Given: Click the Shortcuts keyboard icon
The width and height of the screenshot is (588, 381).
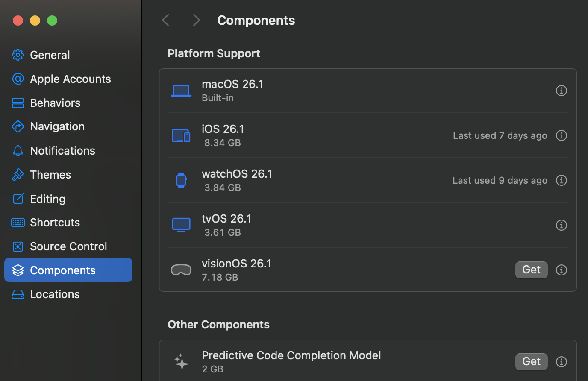Looking at the screenshot, I should point(18,222).
